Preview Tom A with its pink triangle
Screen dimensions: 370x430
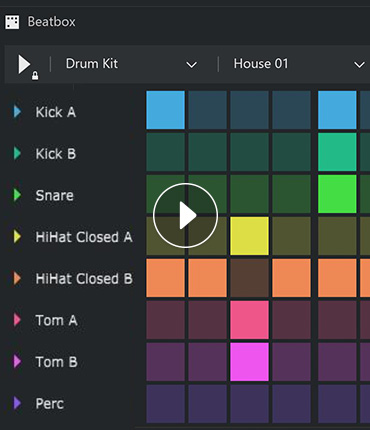click(17, 320)
